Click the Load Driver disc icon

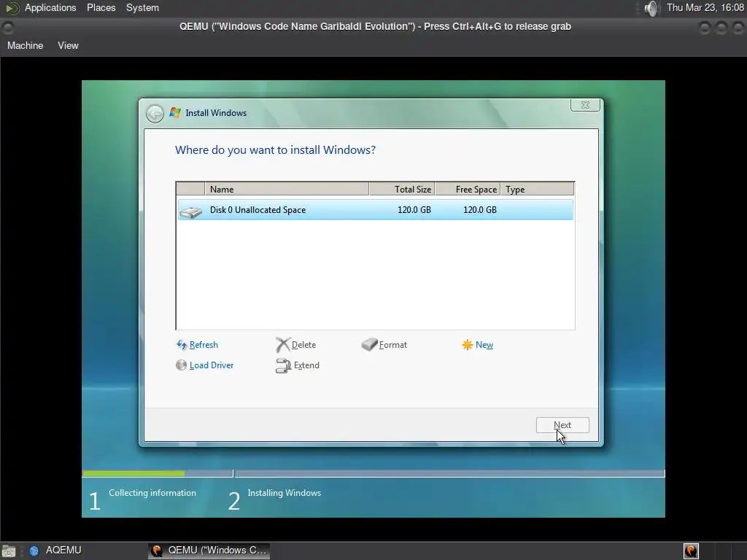point(181,365)
